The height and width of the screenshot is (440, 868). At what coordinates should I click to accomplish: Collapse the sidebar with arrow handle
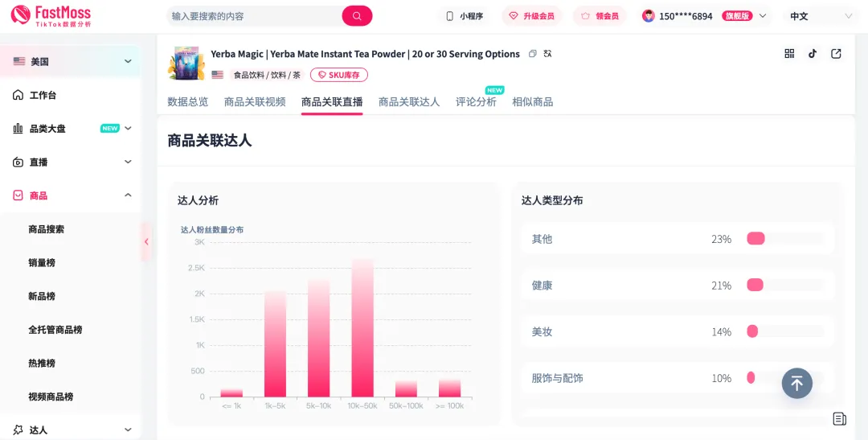click(x=146, y=241)
